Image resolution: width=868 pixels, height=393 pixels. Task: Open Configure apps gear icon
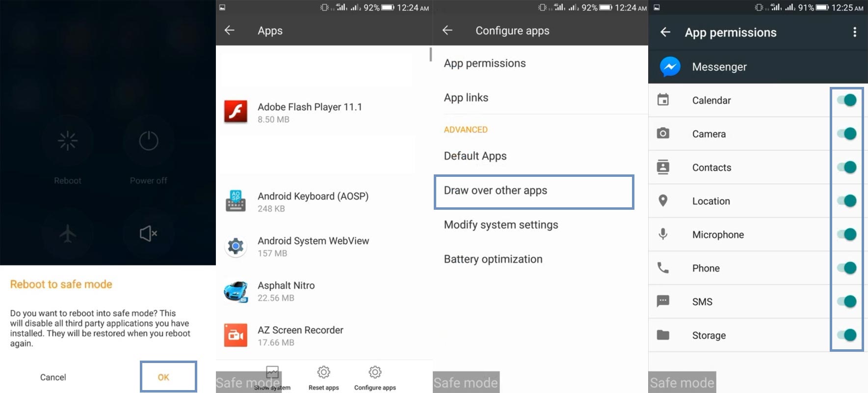pyautogui.click(x=375, y=372)
